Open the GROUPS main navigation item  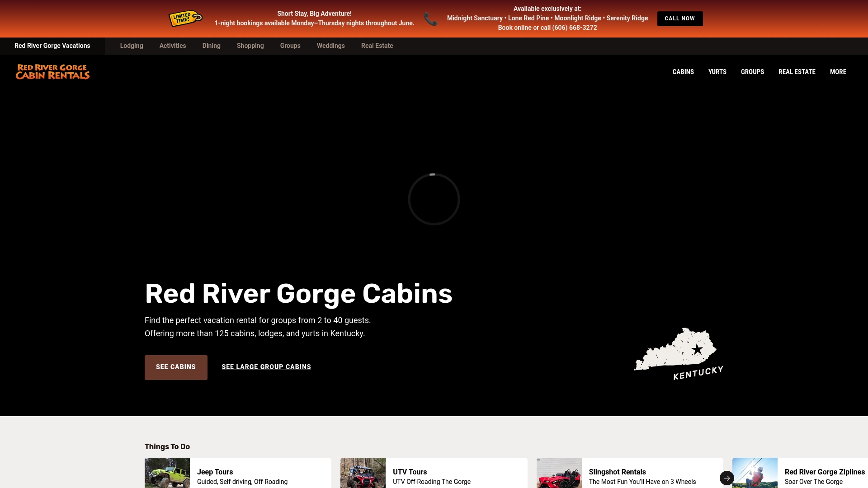(752, 72)
